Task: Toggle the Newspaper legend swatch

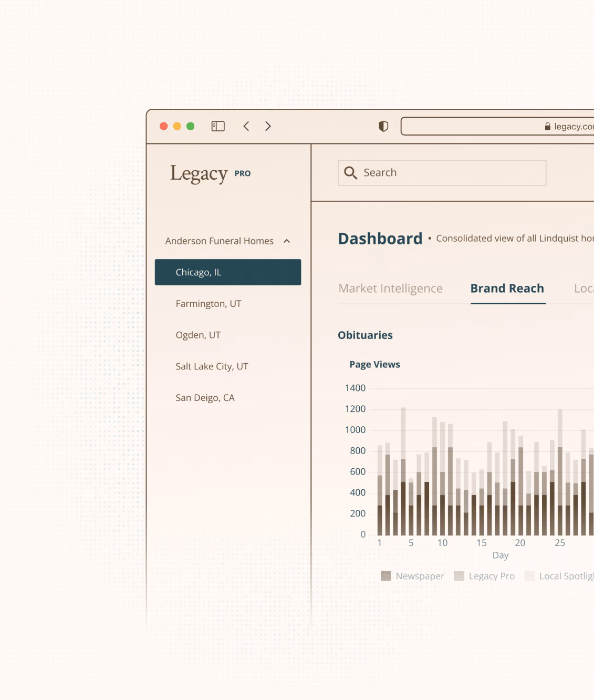Action: [x=386, y=576]
